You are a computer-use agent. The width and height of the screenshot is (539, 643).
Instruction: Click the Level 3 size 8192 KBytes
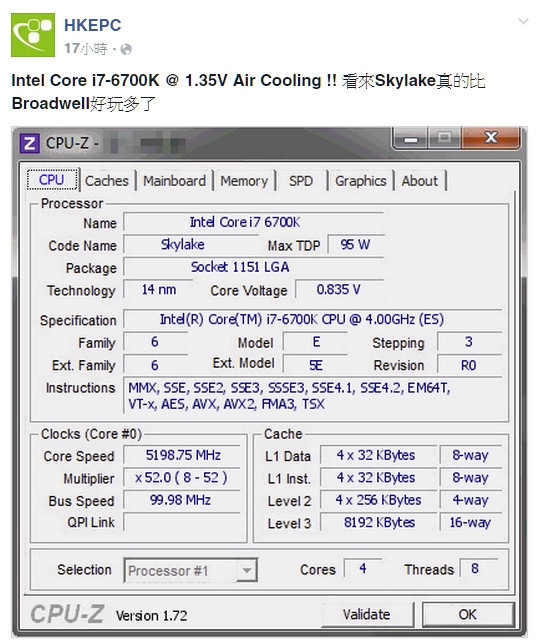coord(378,522)
